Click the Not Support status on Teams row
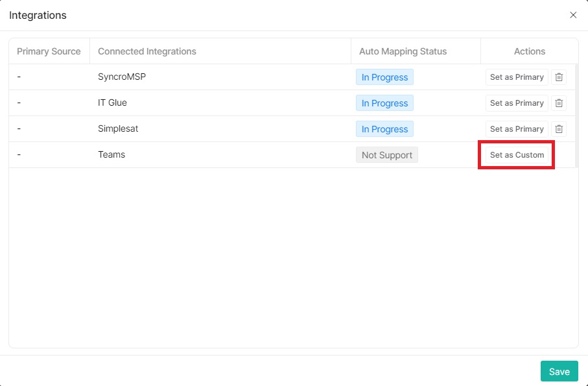The width and height of the screenshot is (588, 386). coord(386,154)
